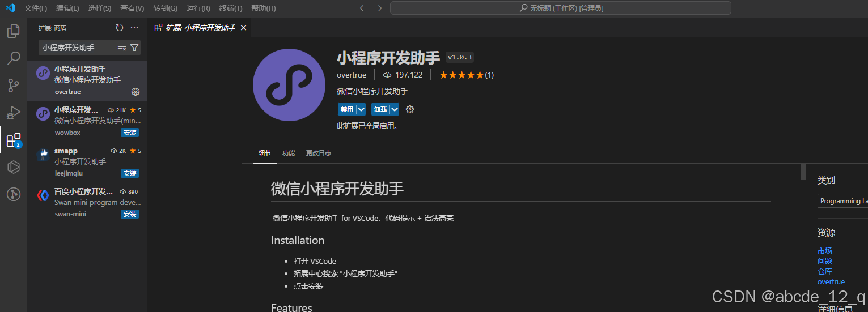This screenshot has width=868, height=312.
Task: Open the 问题 resource link
Action: pyautogui.click(x=825, y=261)
